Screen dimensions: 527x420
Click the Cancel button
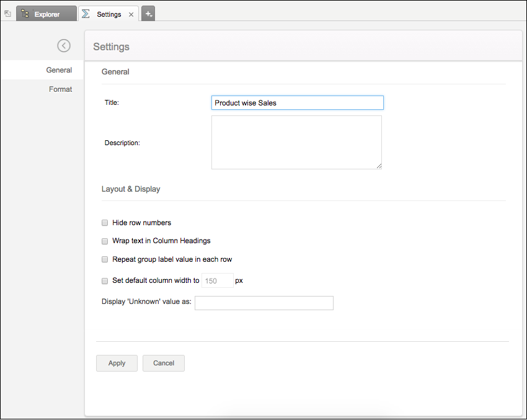tap(164, 363)
